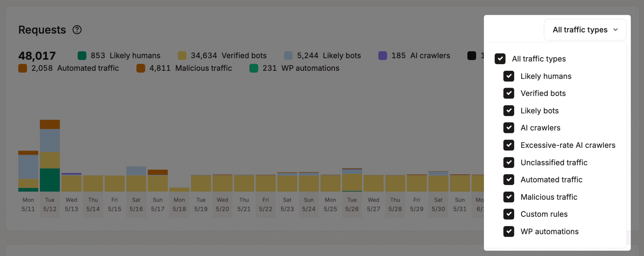The width and height of the screenshot is (644, 256).
Task: Click the 34,634 Verified bots legend text
Action: pyautogui.click(x=229, y=56)
